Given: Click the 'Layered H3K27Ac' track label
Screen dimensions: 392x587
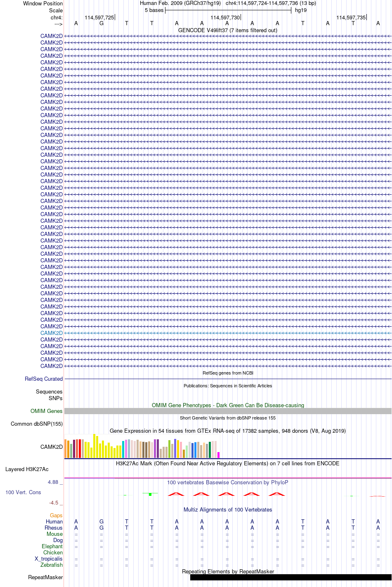Looking at the screenshot, I should (27, 469).
